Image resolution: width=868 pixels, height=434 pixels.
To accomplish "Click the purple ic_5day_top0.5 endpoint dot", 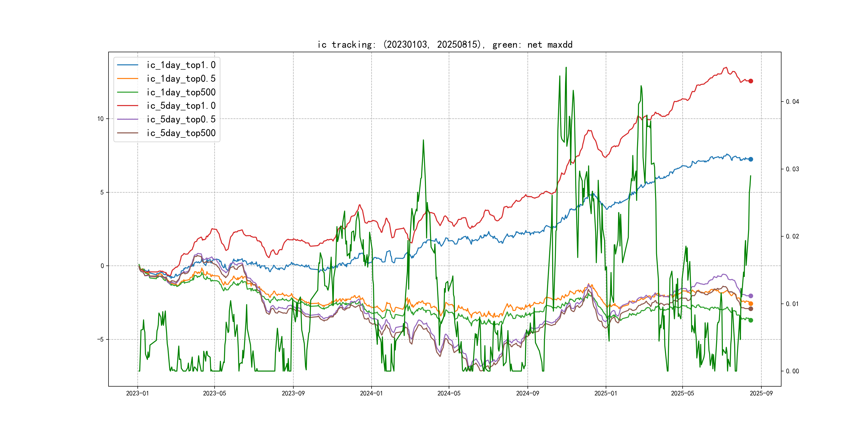I will [751, 296].
